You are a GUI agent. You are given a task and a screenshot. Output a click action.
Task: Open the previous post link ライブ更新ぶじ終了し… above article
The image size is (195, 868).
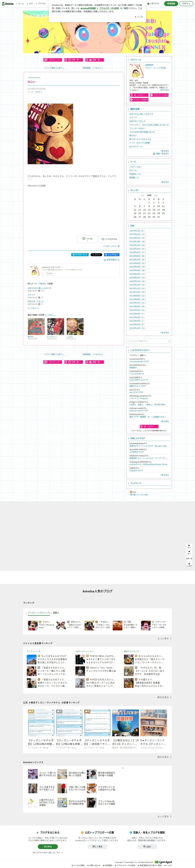pyautogui.click(x=55, y=68)
